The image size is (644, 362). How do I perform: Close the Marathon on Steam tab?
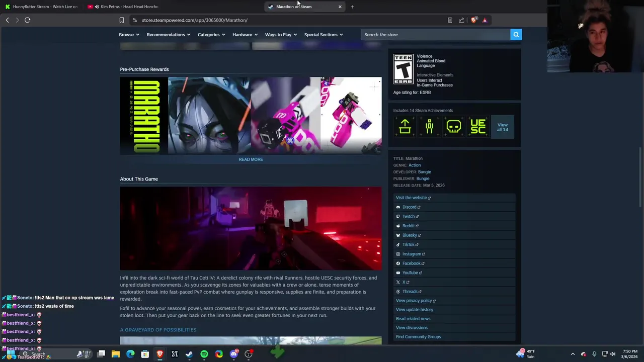click(340, 7)
